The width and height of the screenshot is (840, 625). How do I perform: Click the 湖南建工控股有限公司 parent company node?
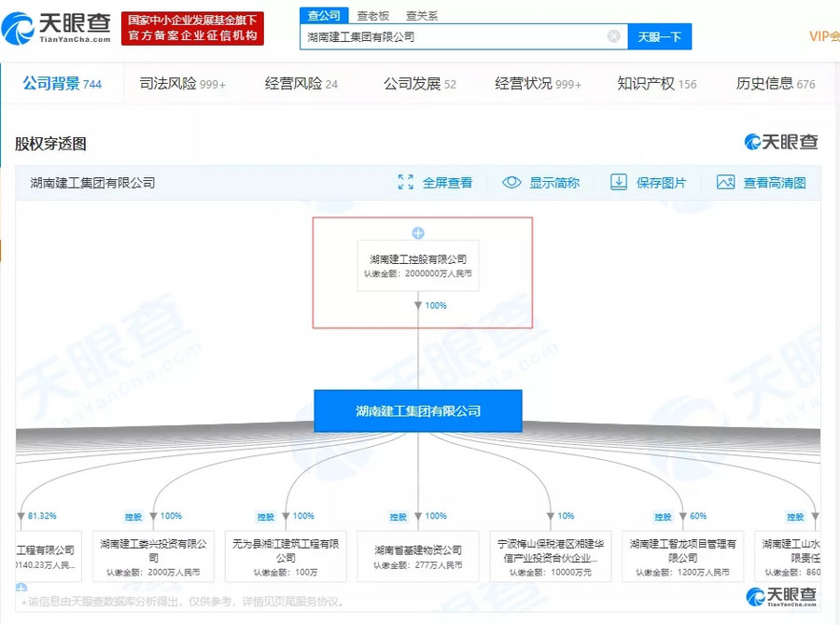pos(417,265)
